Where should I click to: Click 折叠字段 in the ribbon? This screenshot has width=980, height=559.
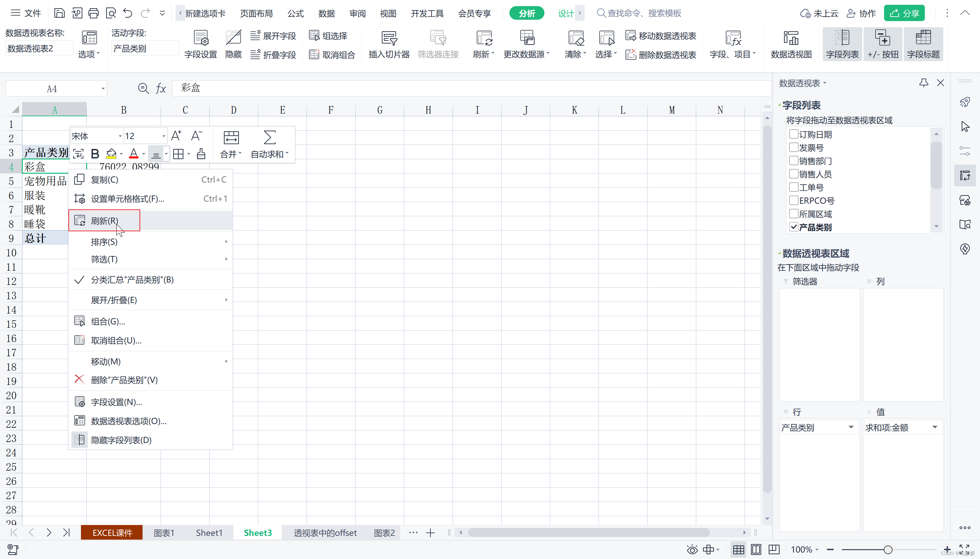pyautogui.click(x=273, y=54)
